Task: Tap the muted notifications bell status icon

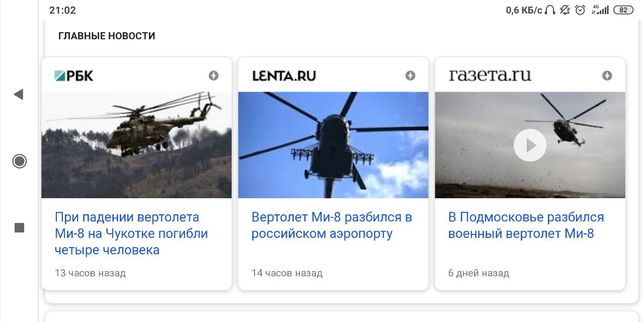Action: pyautogui.click(x=565, y=10)
